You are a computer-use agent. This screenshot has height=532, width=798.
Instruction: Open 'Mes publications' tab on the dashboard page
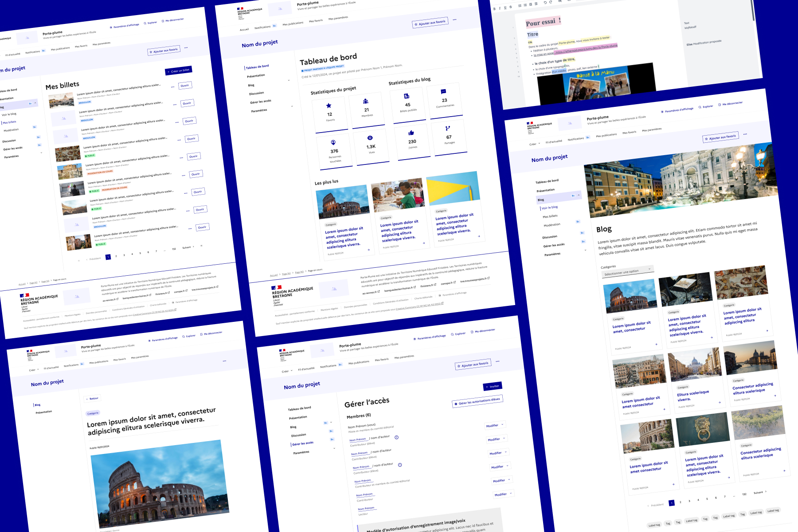(x=293, y=23)
